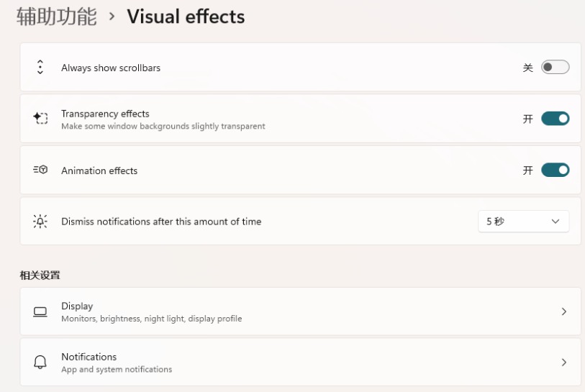
Task: Click the Transparency effects sparkle icon
Action: [x=40, y=118]
